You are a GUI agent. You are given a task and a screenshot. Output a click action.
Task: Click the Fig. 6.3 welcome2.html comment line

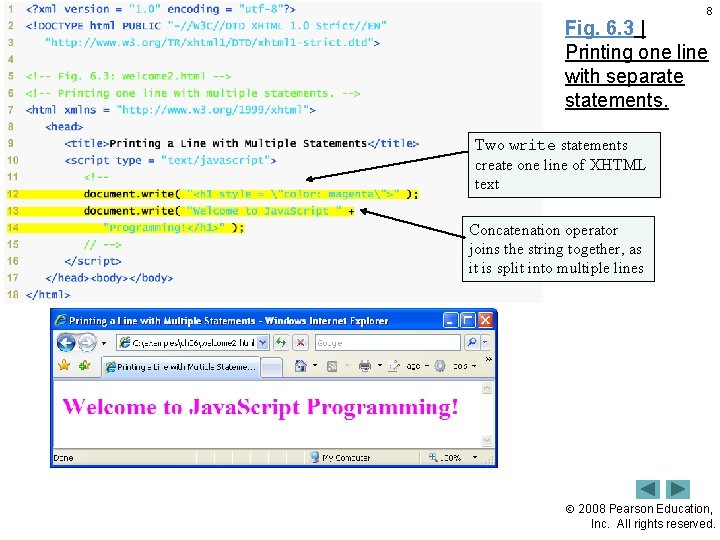point(128,76)
